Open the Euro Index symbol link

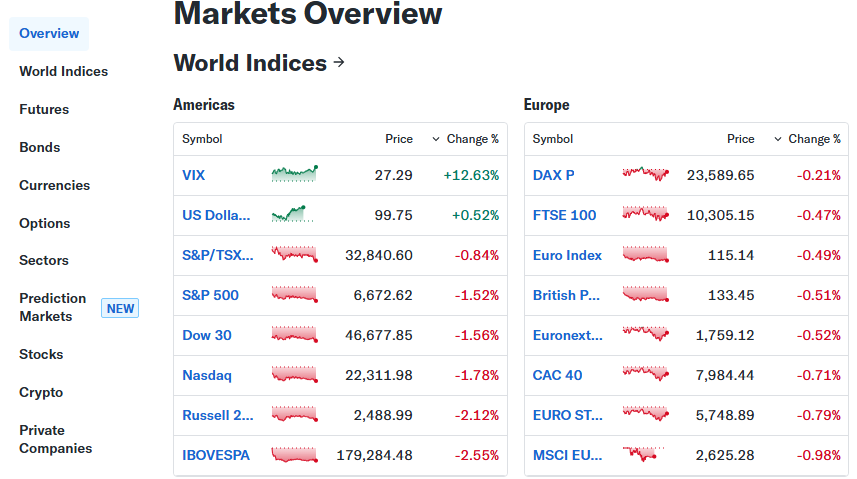click(567, 255)
